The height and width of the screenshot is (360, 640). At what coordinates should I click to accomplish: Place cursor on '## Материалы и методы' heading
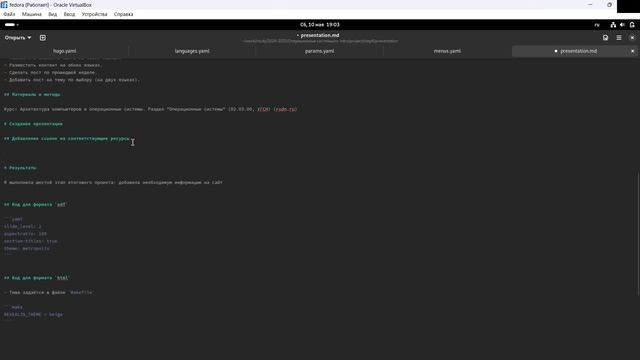pos(32,94)
